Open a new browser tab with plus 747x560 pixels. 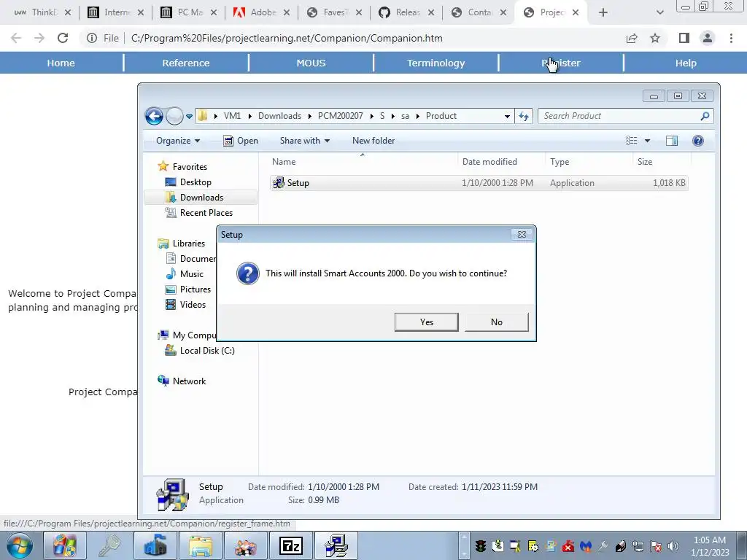tap(603, 12)
